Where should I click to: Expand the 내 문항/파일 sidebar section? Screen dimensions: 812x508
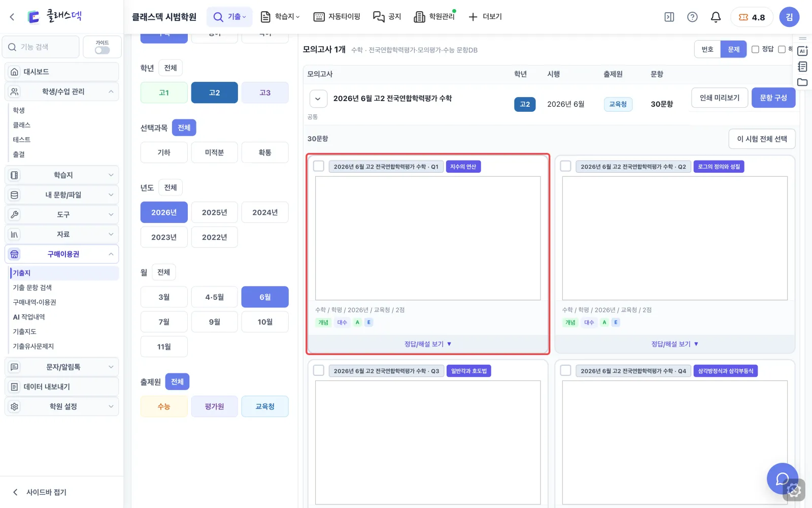pyautogui.click(x=62, y=195)
